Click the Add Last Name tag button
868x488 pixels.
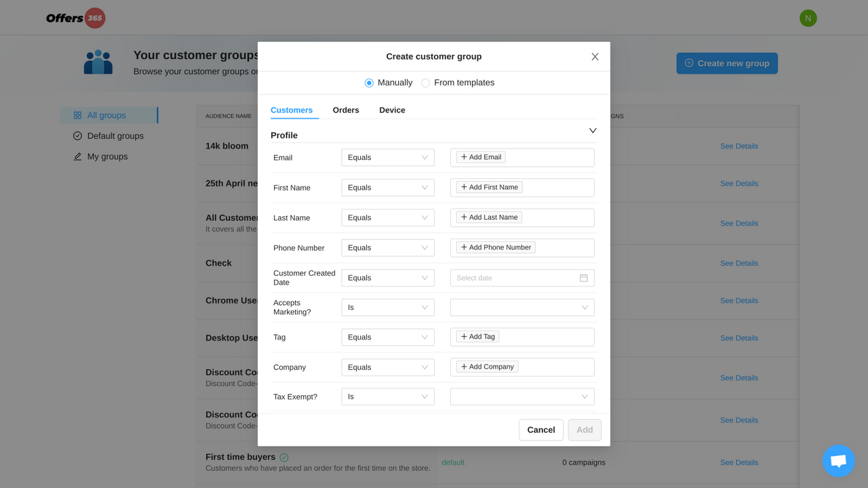[489, 217]
